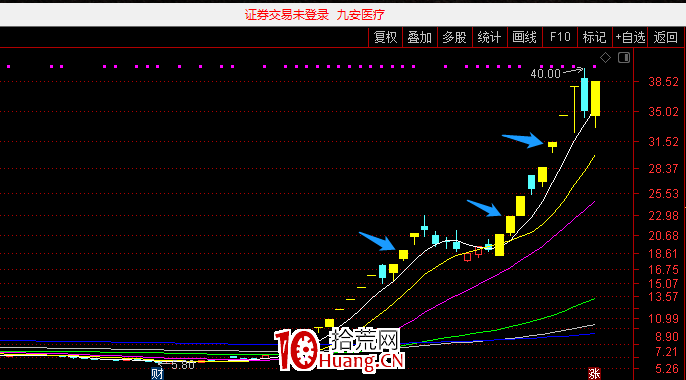Click the 25.53 price axis label
Image resolution: width=686 pixels, height=380 pixels.
[x=663, y=194]
